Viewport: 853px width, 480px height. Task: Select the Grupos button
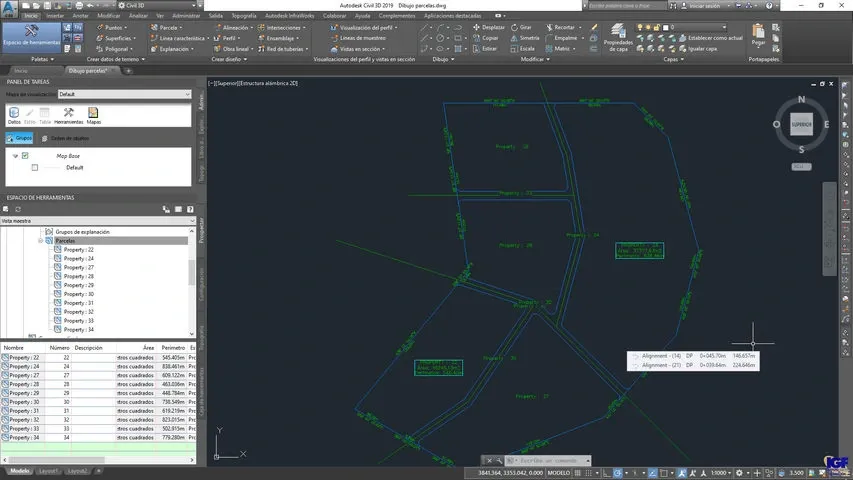click(20, 138)
